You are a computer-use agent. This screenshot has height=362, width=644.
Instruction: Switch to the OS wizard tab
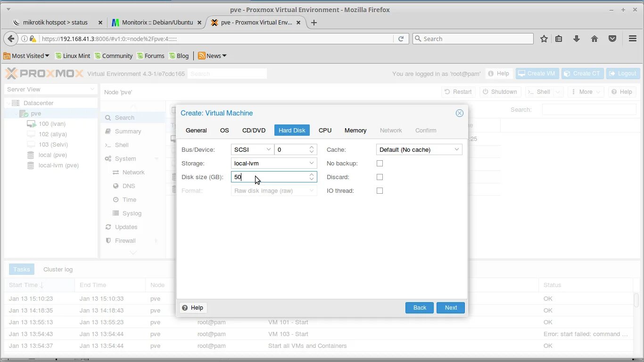tap(224, 130)
